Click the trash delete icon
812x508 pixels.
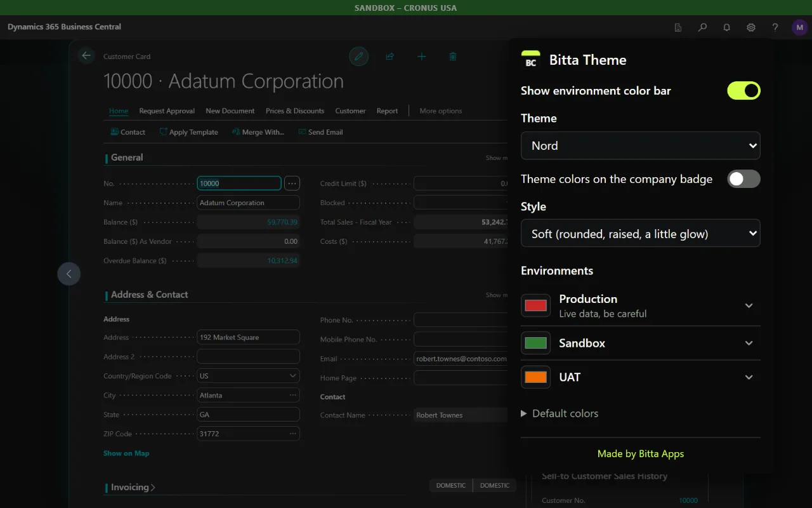453,57
